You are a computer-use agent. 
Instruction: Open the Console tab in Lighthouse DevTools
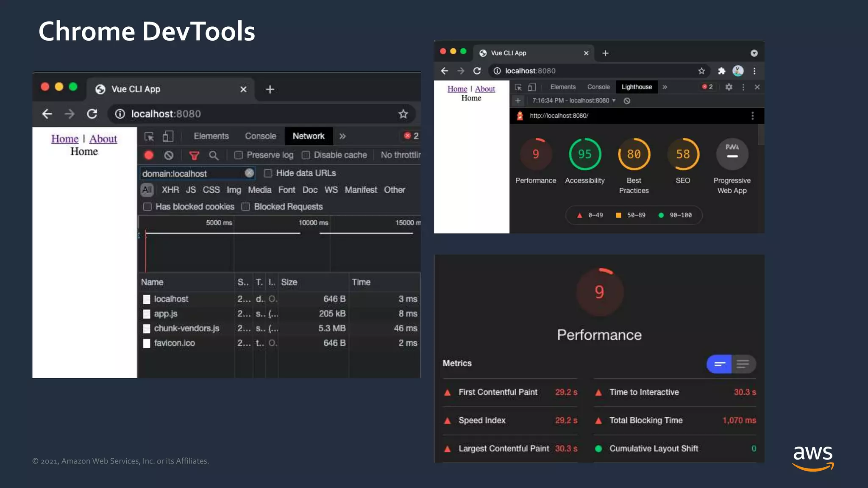[x=598, y=87]
